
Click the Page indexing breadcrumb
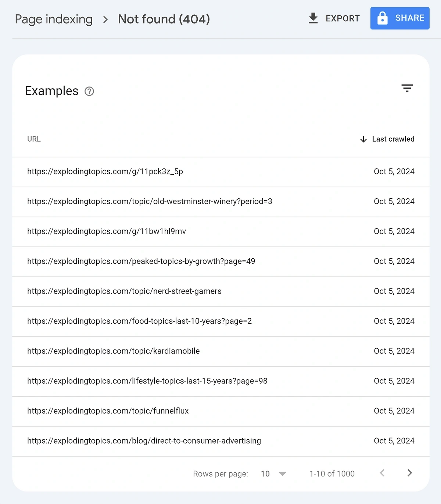54,19
